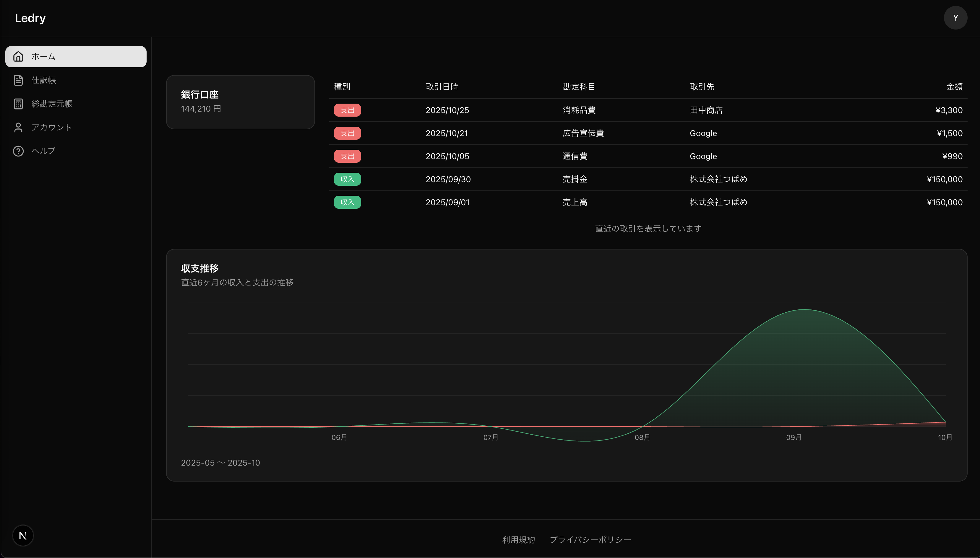980x558 pixels.
Task: Click the 取引日時 column header
Action: (442, 87)
